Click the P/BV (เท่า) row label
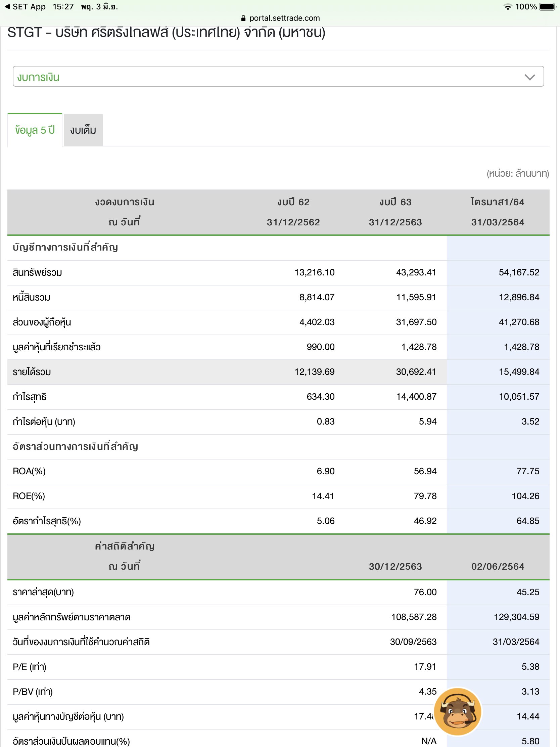 pos(33,692)
